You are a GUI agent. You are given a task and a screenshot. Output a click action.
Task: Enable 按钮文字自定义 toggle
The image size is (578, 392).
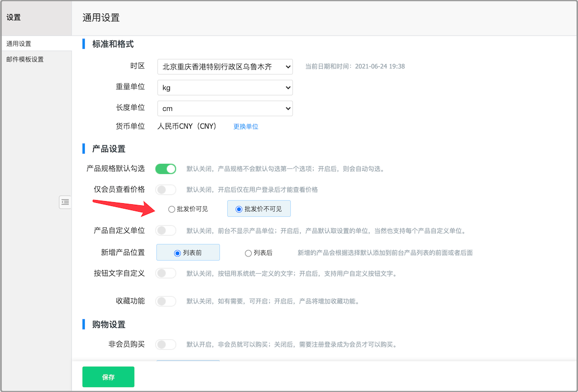166,273
